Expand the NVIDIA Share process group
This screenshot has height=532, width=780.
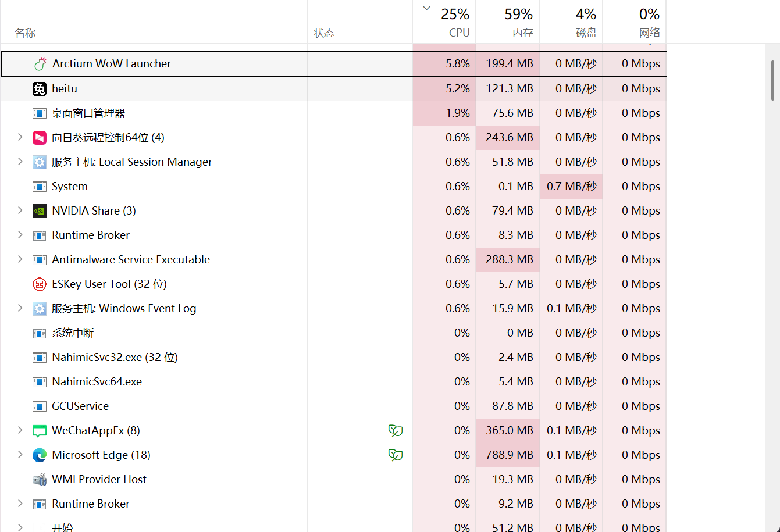20,210
